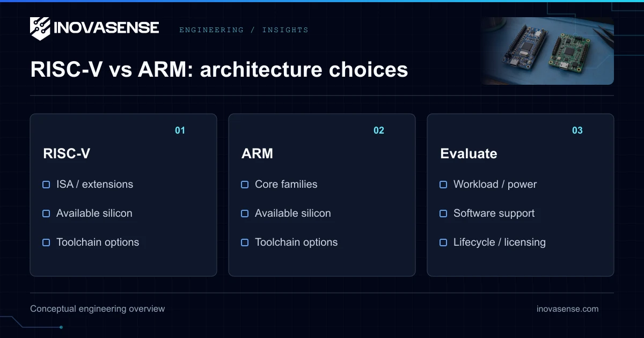The height and width of the screenshot is (338, 644).
Task: Tick the ARM Toolchain options checkbox
Action: click(245, 243)
